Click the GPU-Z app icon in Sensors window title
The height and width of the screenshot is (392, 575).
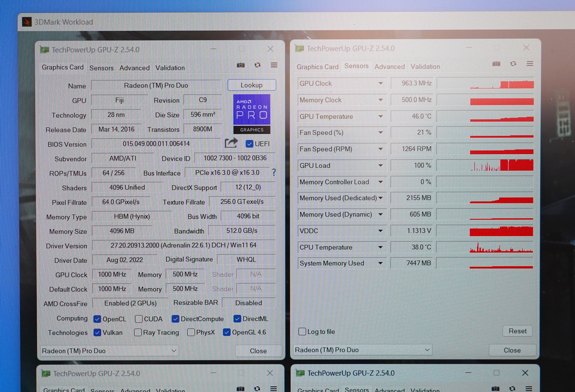(299, 48)
